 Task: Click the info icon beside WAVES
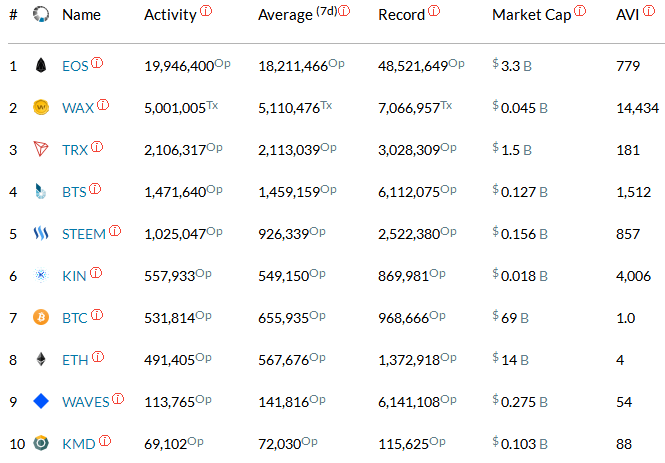(x=118, y=399)
